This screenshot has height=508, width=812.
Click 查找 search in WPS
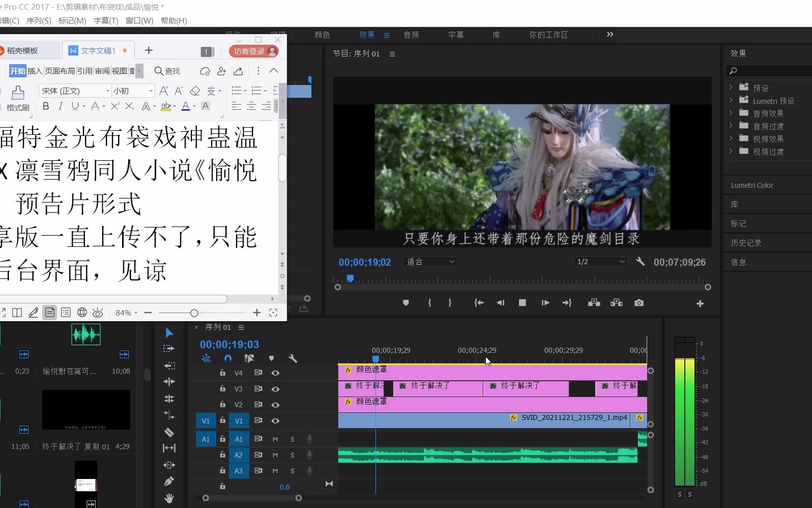pos(167,71)
